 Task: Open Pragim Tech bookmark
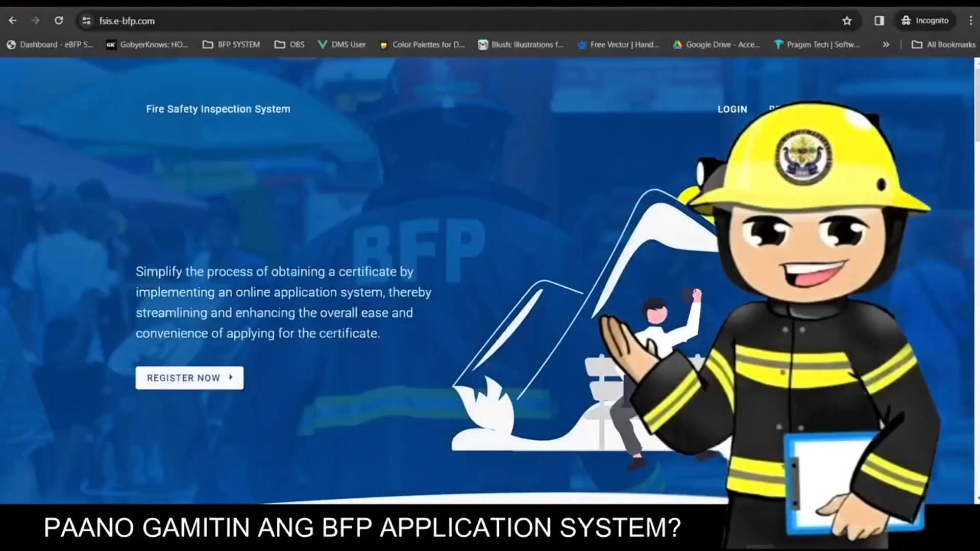point(817,44)
